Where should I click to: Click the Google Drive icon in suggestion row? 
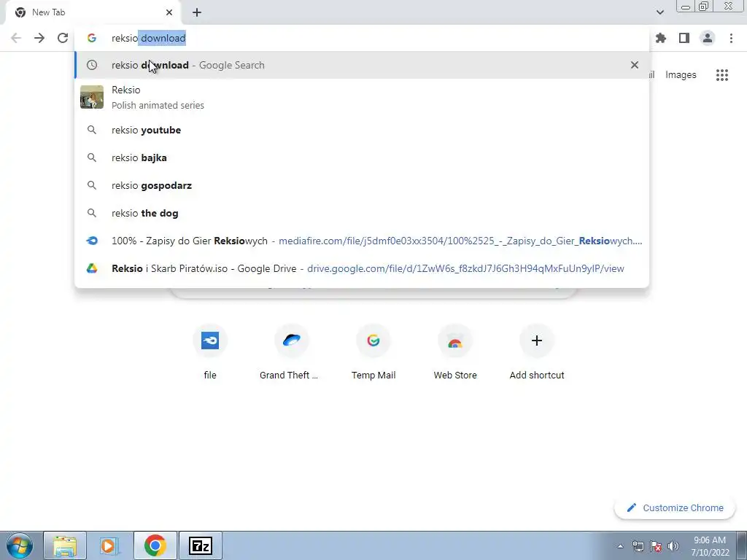[x=92, y=268]
